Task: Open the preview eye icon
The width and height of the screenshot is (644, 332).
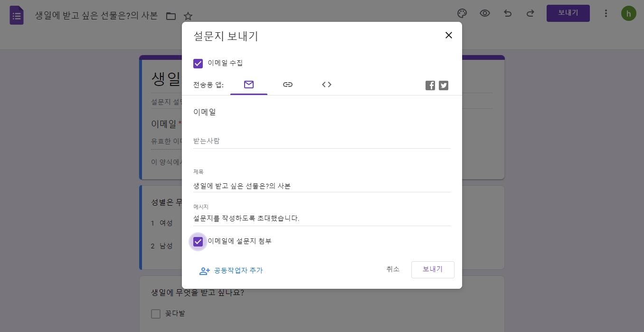Action: pyautogui.click(x=485, y=13)
